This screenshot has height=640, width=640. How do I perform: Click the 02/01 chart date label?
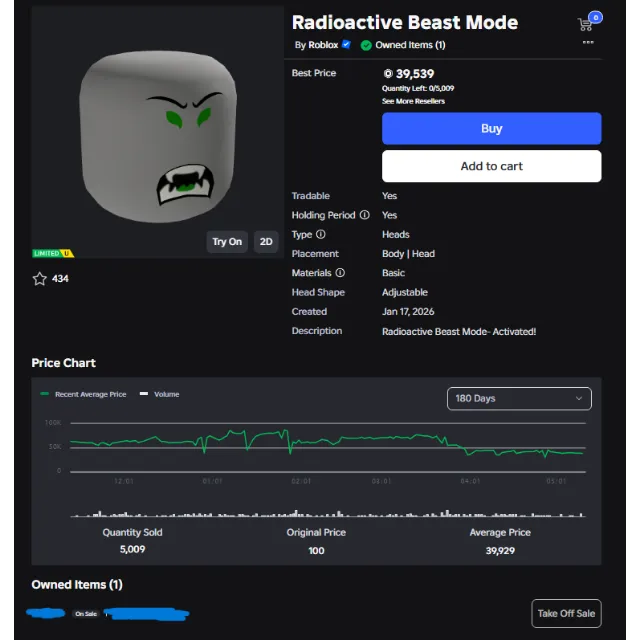point(301,481)
